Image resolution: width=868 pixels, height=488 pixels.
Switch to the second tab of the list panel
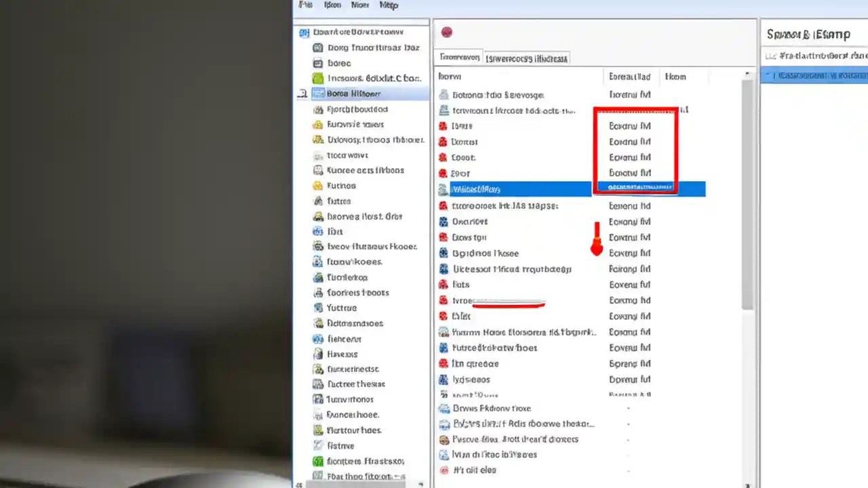(526, 58)
